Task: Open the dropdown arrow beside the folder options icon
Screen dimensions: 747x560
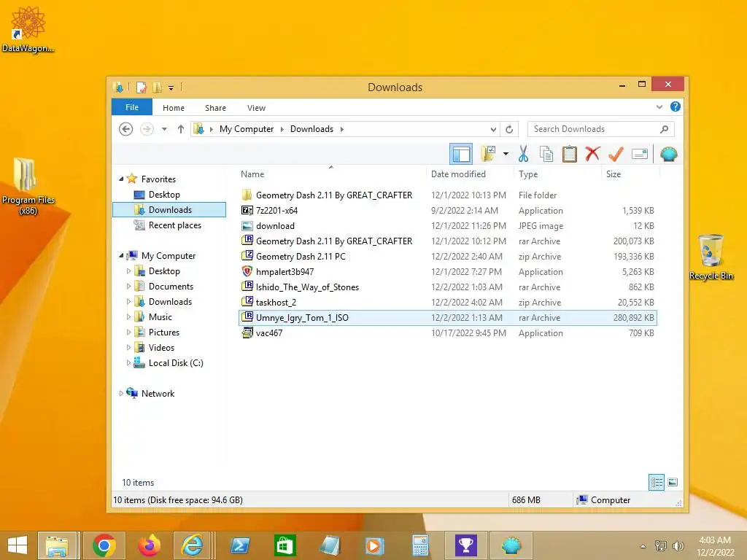Action: point(506,154)
